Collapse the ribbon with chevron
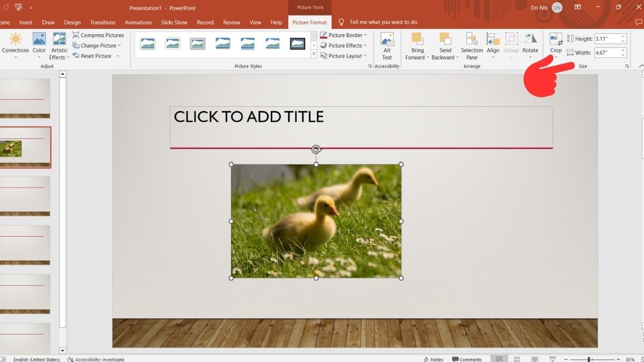 coord(641,66)
